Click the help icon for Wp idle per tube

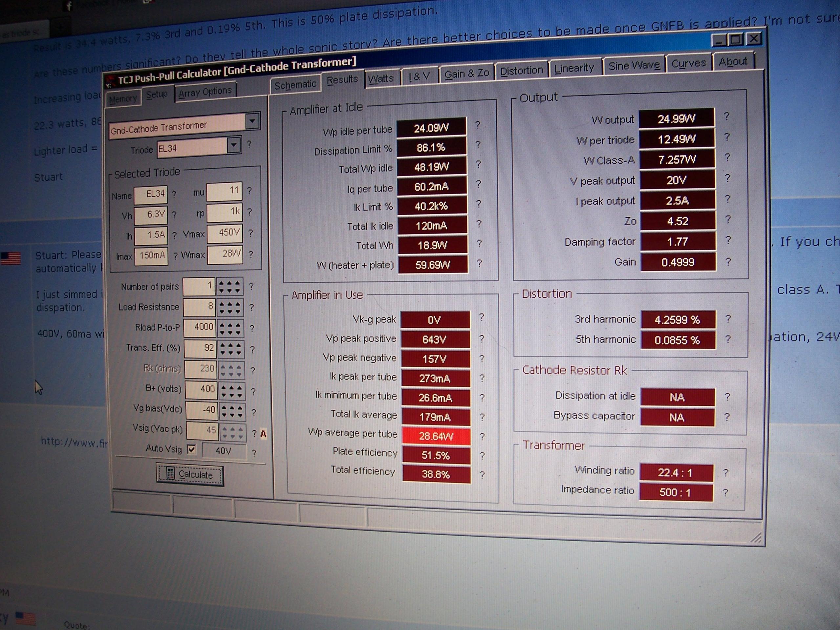tap(478, 124)
